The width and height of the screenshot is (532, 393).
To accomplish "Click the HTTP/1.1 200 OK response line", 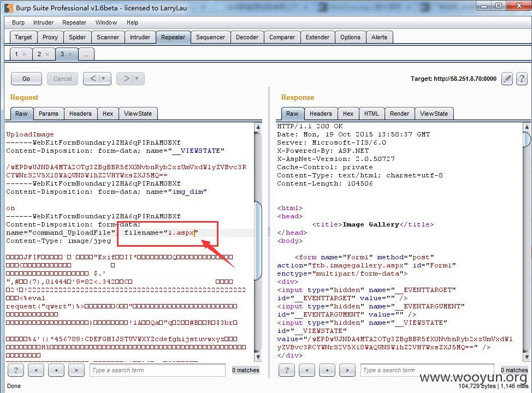I will [x=310, y=126].
